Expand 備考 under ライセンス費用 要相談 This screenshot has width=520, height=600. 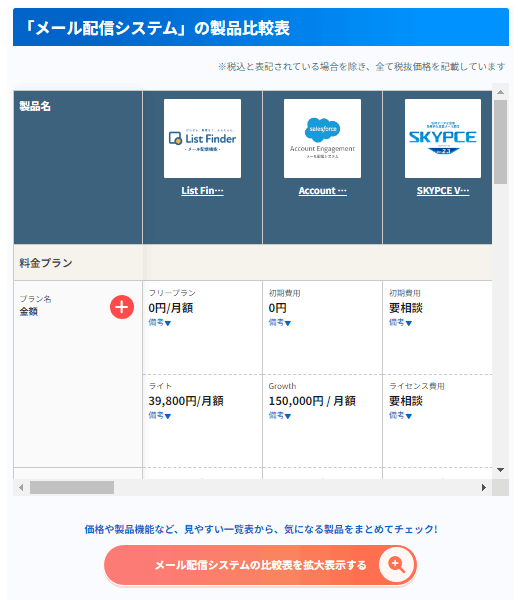[400, 416]
